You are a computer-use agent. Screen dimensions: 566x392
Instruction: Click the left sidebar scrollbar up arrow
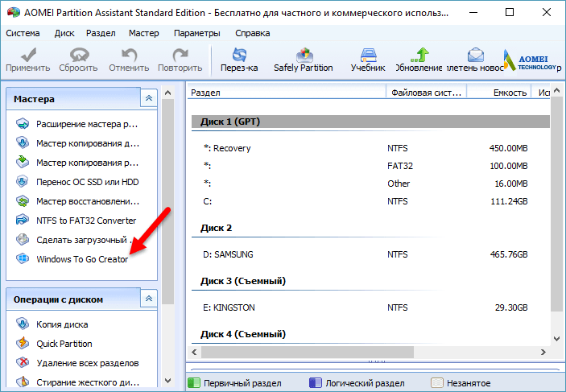click(167, 93)
